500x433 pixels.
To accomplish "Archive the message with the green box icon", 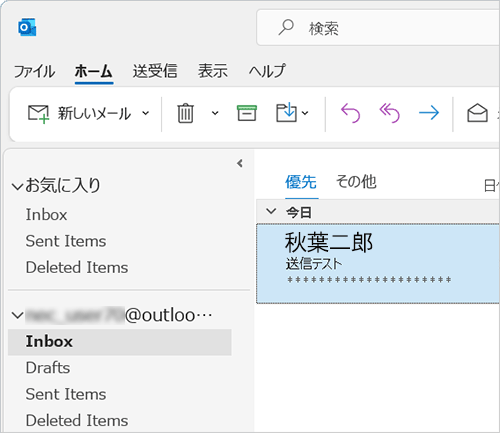I will pyautogui.click(x=247, y=113).
